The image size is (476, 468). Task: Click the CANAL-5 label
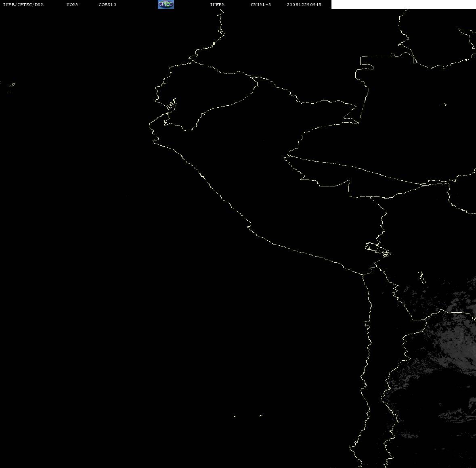(261, 4)
